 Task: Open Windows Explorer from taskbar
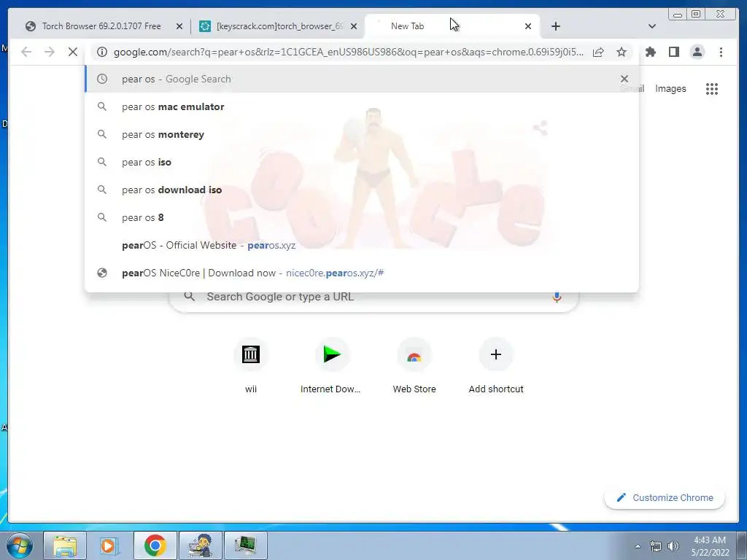[x=65, y=545]
